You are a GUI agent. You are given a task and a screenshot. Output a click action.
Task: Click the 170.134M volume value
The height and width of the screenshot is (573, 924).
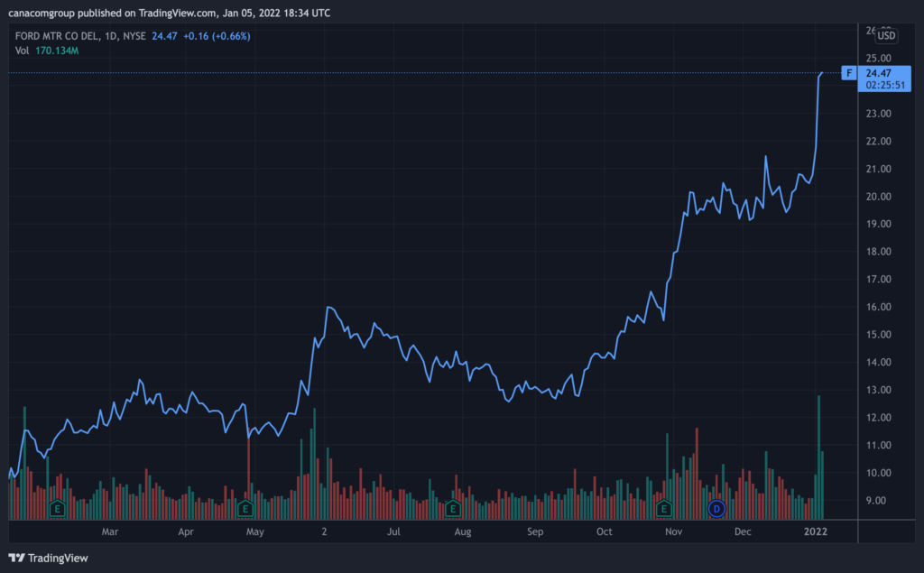click(57, 51)
